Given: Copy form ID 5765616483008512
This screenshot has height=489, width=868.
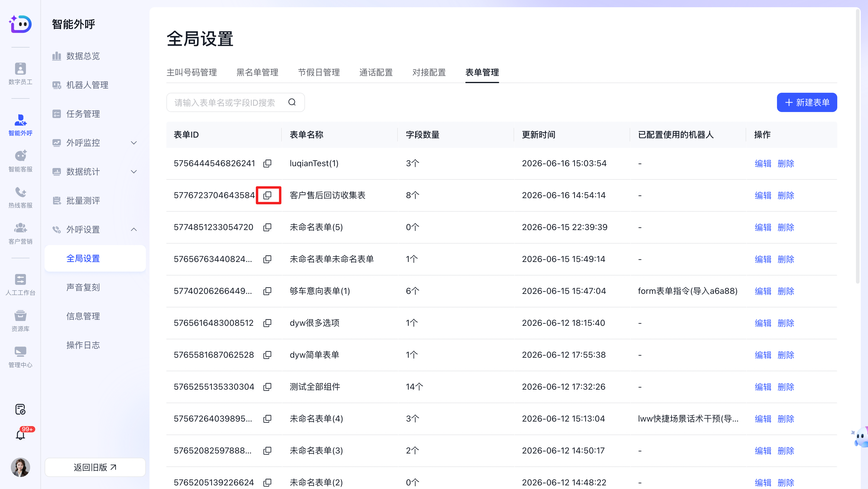Looking at the screenshot, I should 267,323.
